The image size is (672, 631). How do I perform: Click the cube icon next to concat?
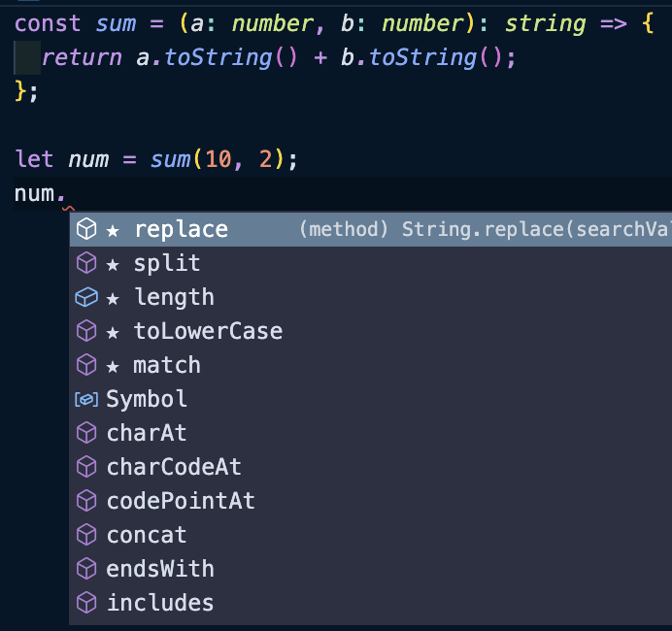pyautogui.click(x=86, y=535)
